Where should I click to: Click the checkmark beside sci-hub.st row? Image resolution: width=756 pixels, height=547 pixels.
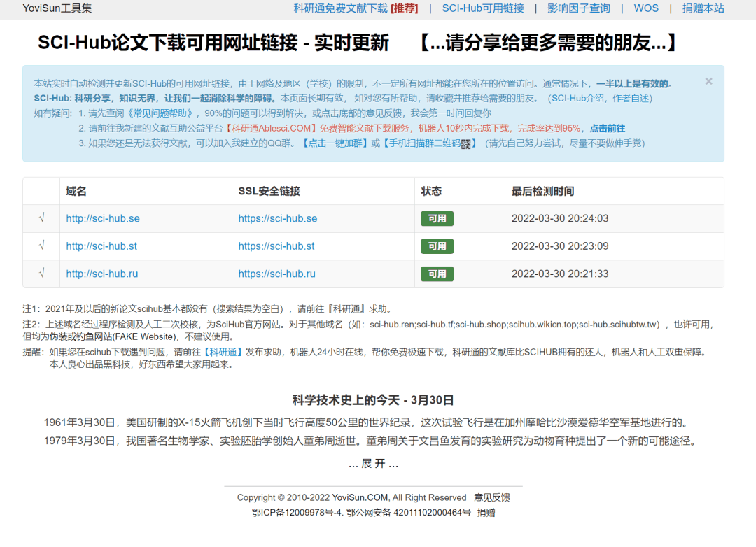pyautogui.click(x=41, y=246)
